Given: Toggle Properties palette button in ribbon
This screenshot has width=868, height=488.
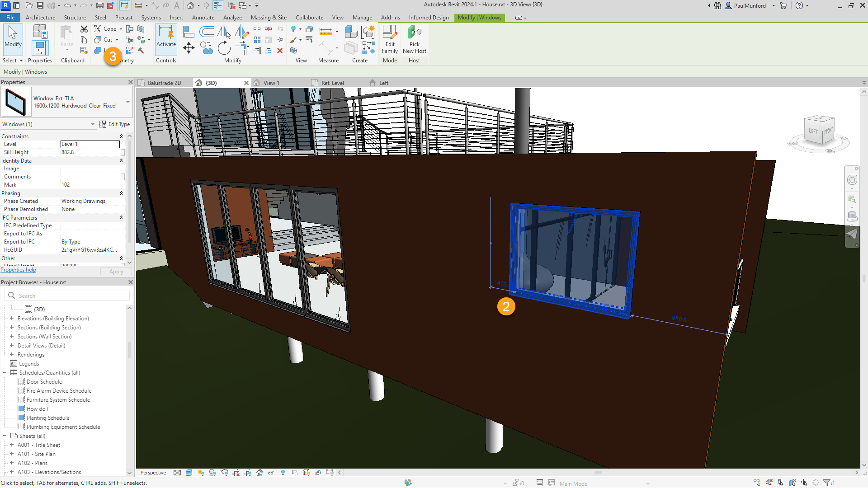Looking at the screenshot, I should click(40, 48).
